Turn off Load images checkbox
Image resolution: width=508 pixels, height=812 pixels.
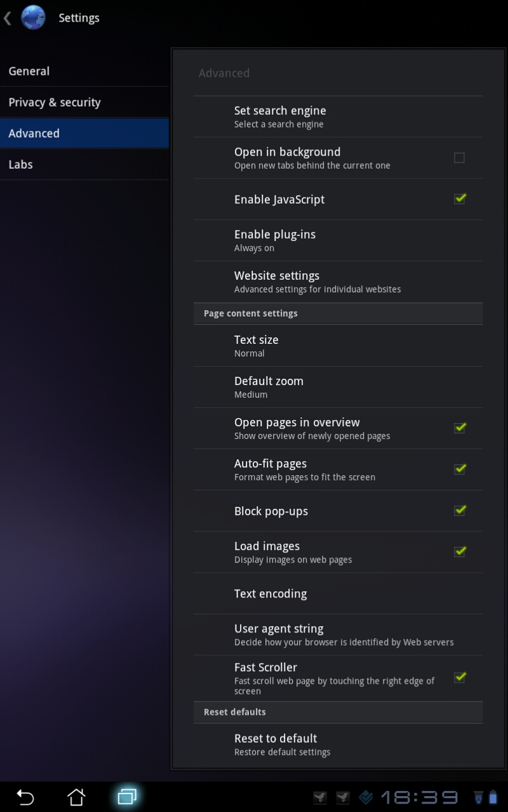(x=460, y=551)
